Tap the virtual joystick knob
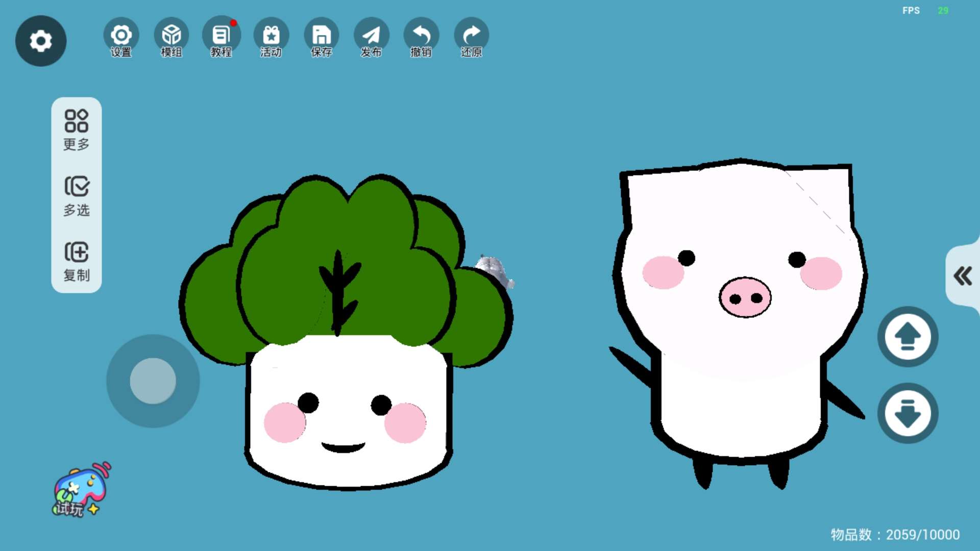Image resolution: width=980 pixels, height=551 pixels. pyautogui.click(x=153, y=381)
